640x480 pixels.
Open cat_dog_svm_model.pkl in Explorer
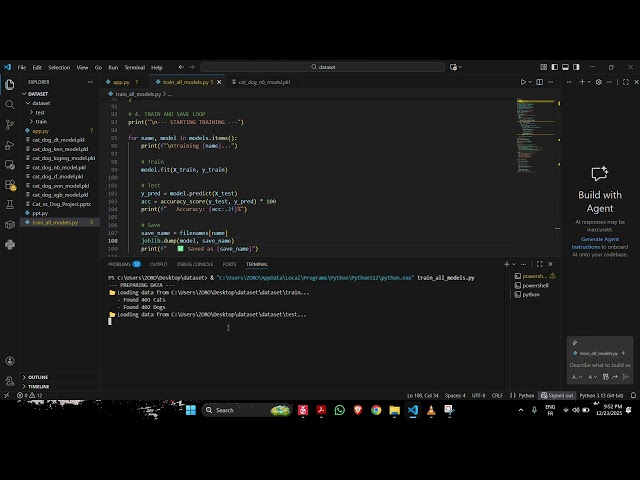point(60,186)
